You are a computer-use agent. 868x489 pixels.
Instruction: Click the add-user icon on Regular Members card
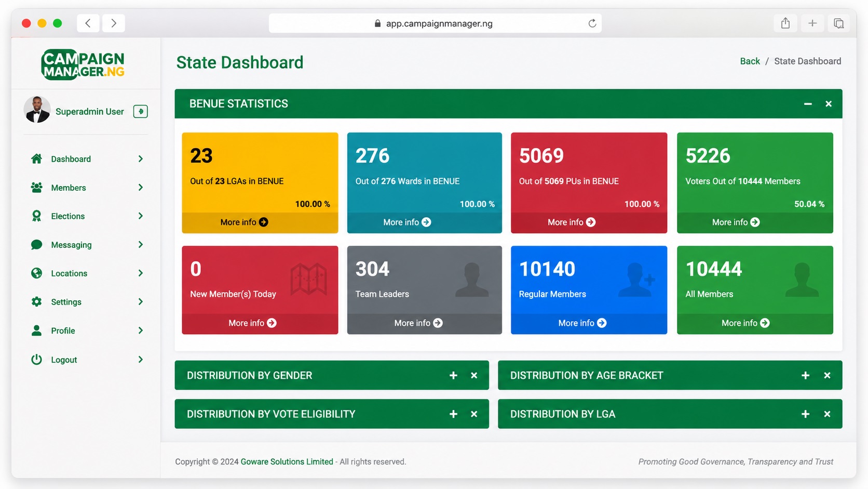coord(637,280)
